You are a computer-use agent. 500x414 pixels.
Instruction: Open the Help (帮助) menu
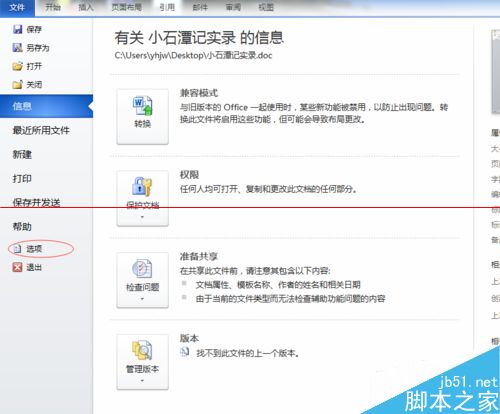pos(22,227)
